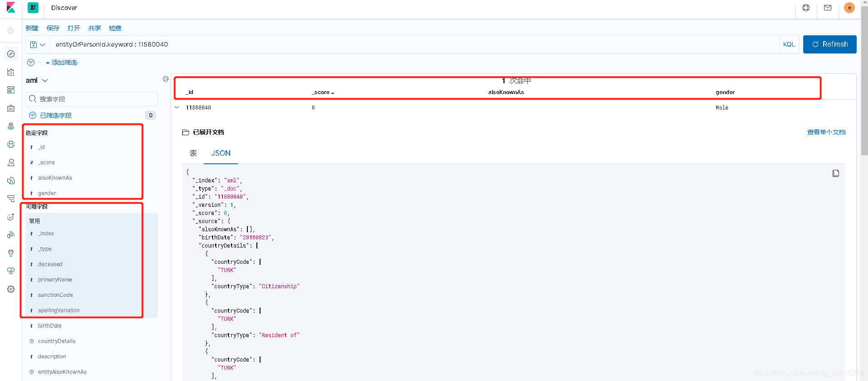This screenshot has height=381, width=868.
Task: Open the Management gear icon in sidebar
Action: click(11, 289)
